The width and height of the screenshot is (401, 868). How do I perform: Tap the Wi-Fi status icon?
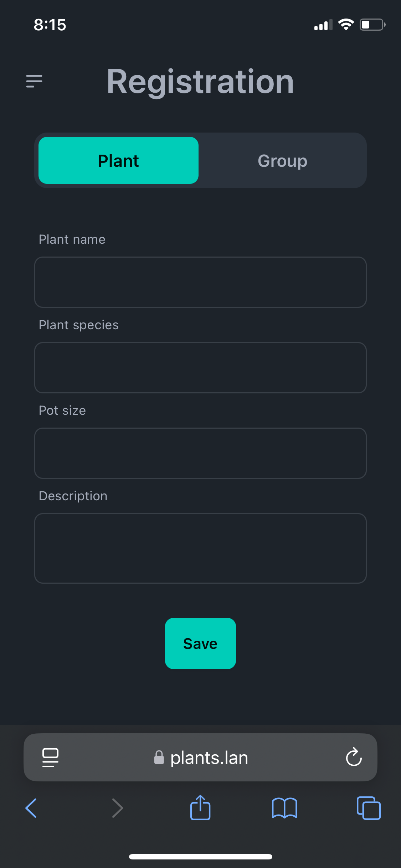[346, 25]
